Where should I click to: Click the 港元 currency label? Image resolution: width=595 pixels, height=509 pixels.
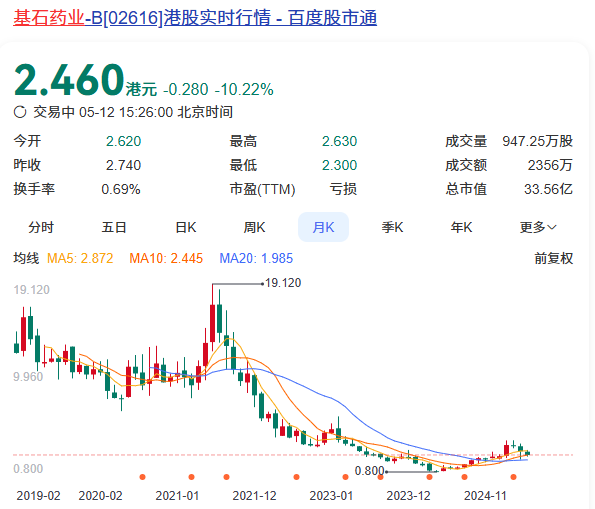pyautogui.click(x=141, y=90)
